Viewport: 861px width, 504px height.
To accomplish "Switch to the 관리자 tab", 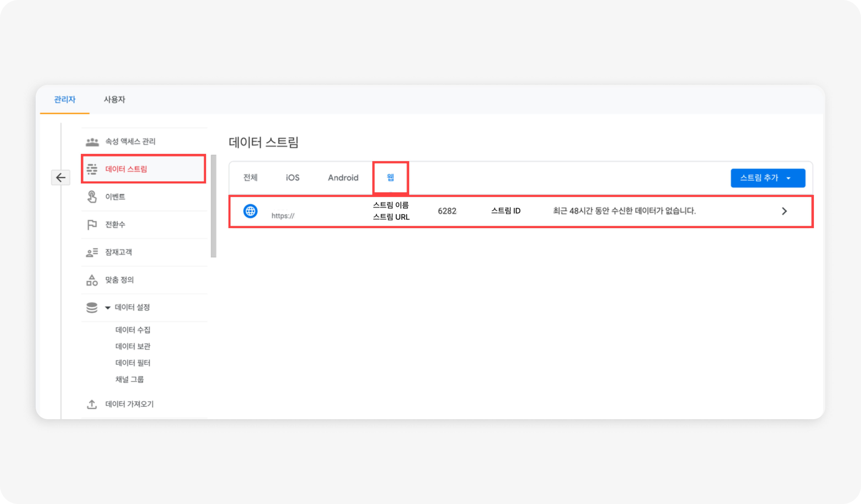I will 65,99.
